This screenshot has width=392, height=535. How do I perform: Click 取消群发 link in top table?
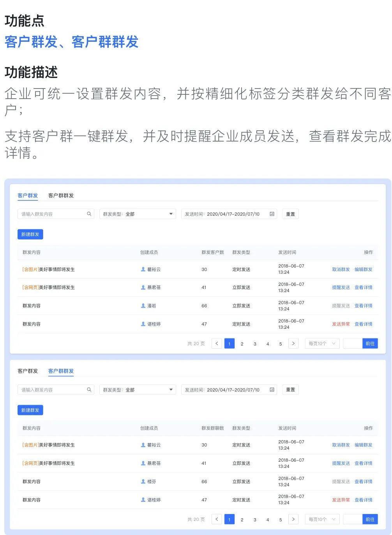click(341, 269)
